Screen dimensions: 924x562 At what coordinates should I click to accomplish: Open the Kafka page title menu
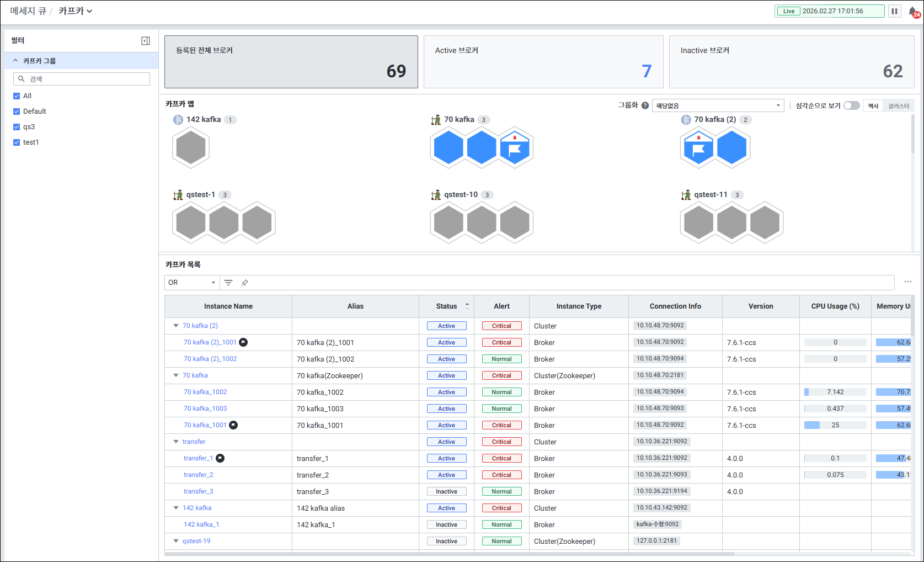76,11
